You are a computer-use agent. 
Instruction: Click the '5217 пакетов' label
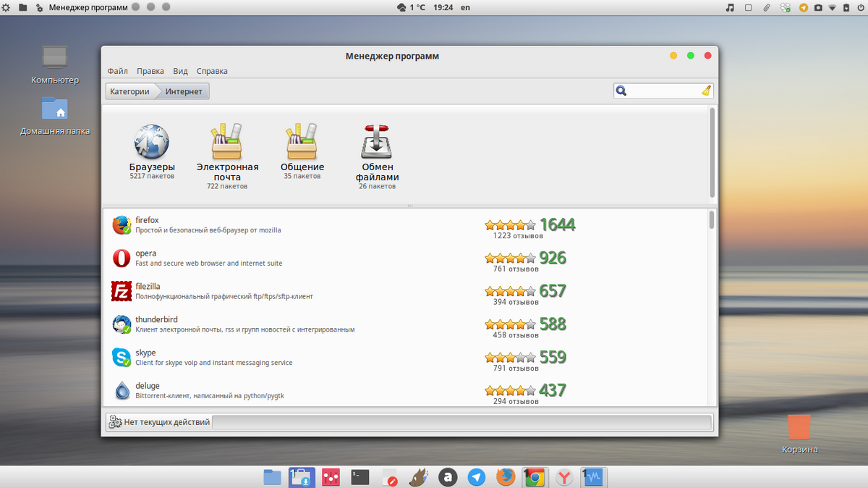pos(152,176)
